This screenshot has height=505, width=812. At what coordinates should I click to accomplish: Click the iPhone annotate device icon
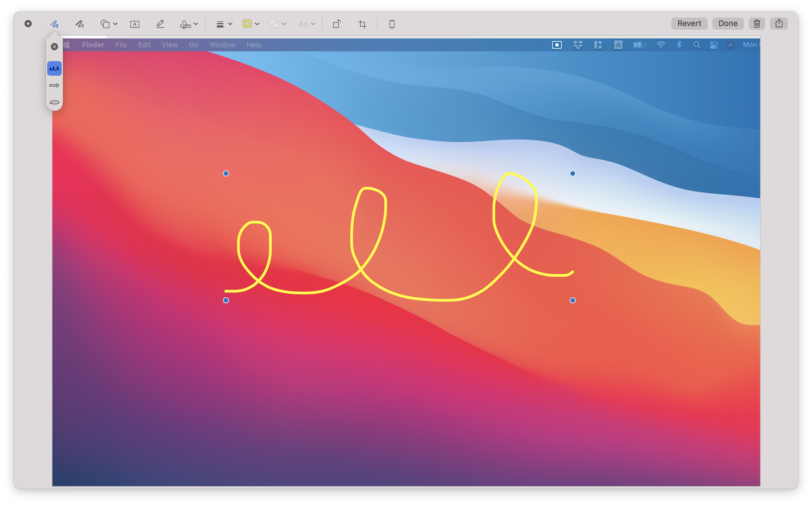[392, 24]
